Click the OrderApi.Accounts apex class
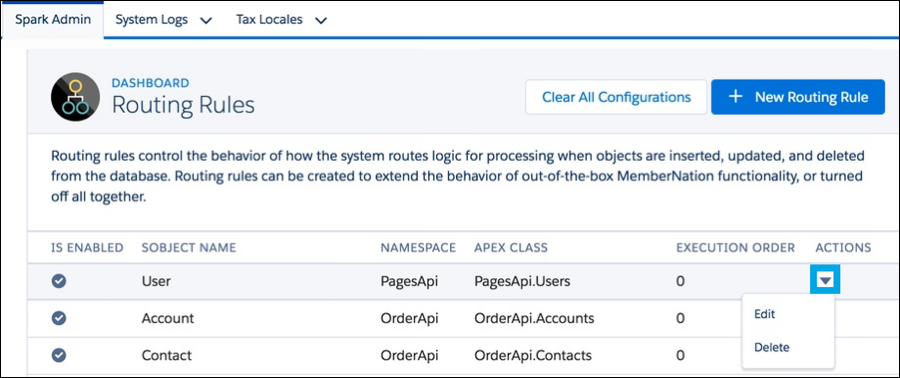 point(534,318)
